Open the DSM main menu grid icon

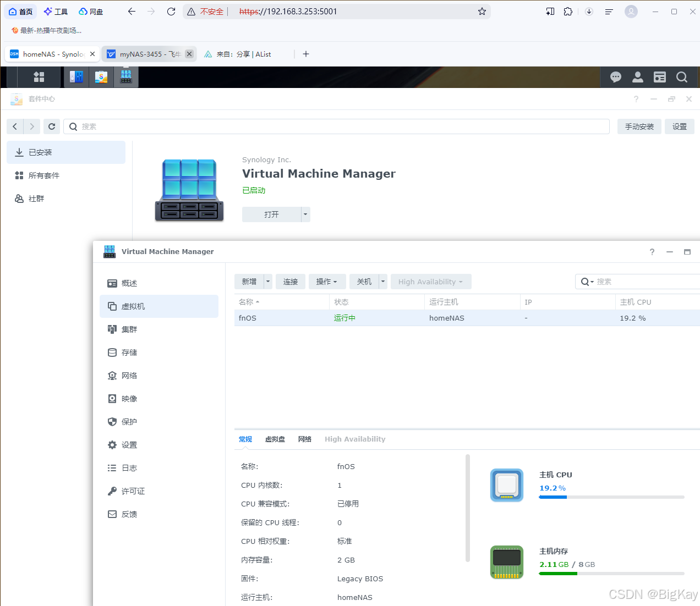pos(39,77)
